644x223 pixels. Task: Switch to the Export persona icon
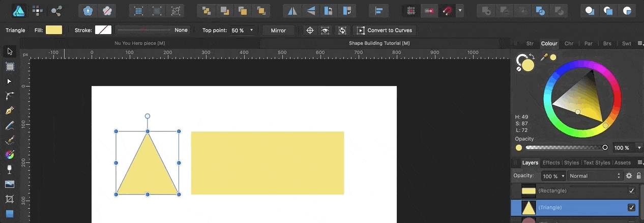click(x=56, y=10)
